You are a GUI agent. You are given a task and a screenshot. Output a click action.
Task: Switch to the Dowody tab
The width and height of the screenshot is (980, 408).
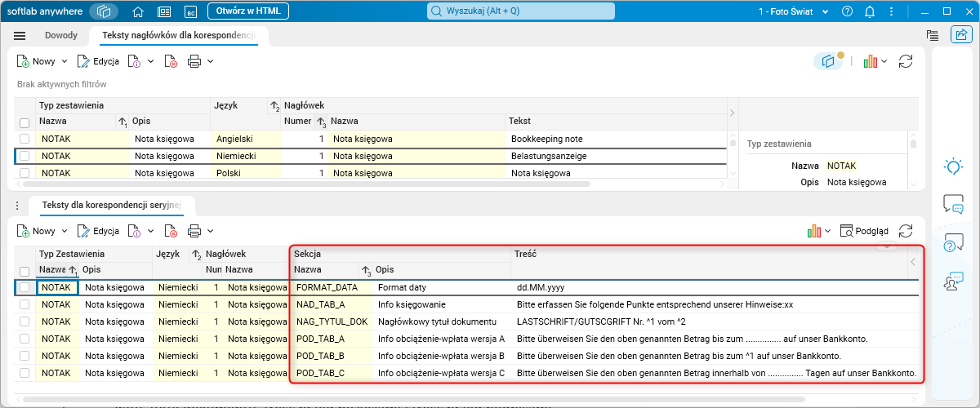pos(61,36)
